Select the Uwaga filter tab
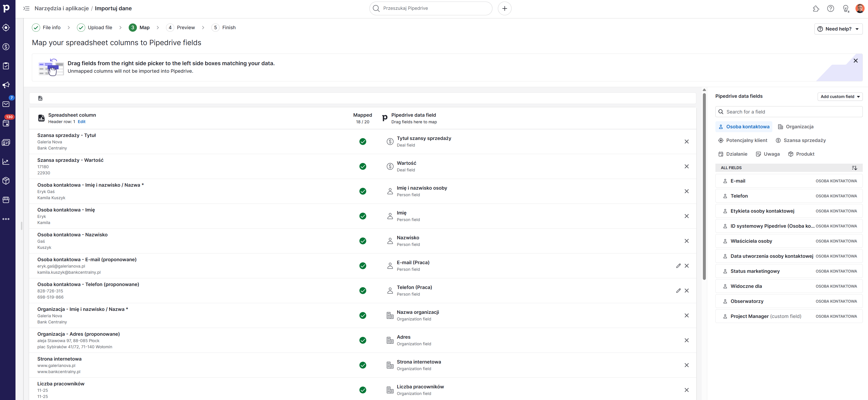This screenshot has width=868, height=400. pyautogui.click(x=768, y=154)
